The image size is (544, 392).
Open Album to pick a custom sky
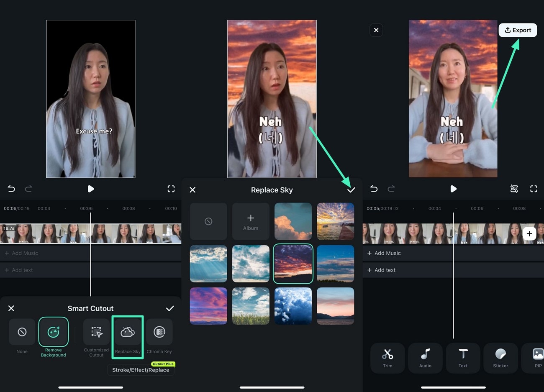tap(250, 221)
